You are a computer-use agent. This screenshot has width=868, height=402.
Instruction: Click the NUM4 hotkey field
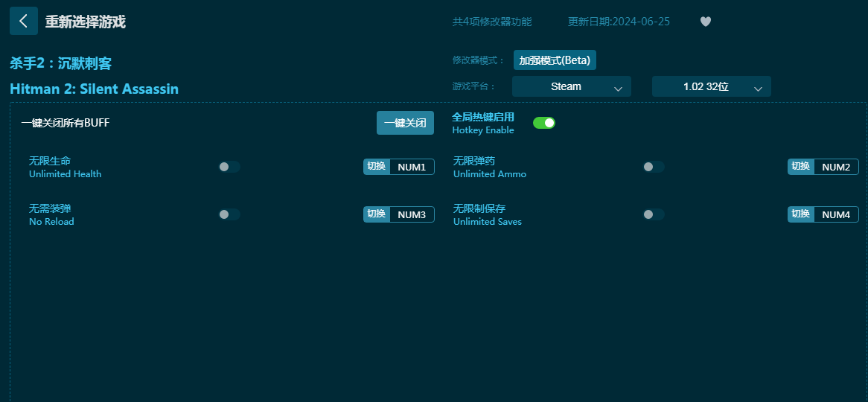[836, 214]
